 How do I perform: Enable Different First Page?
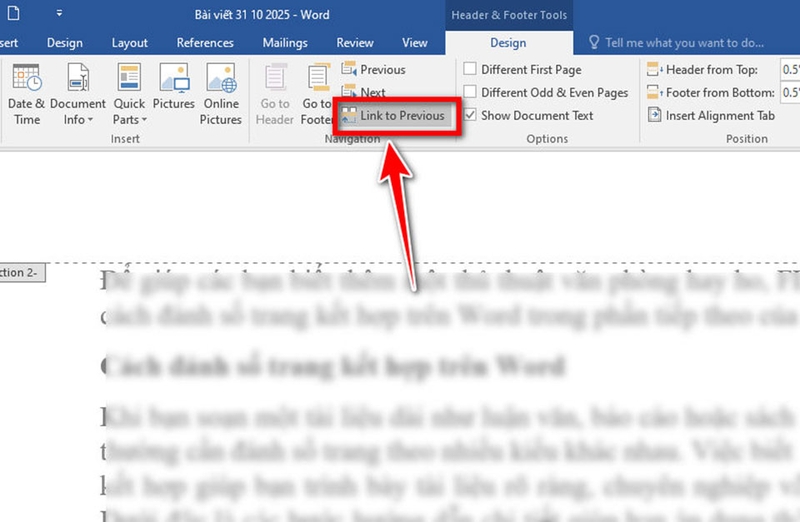(x=522, y=69)
